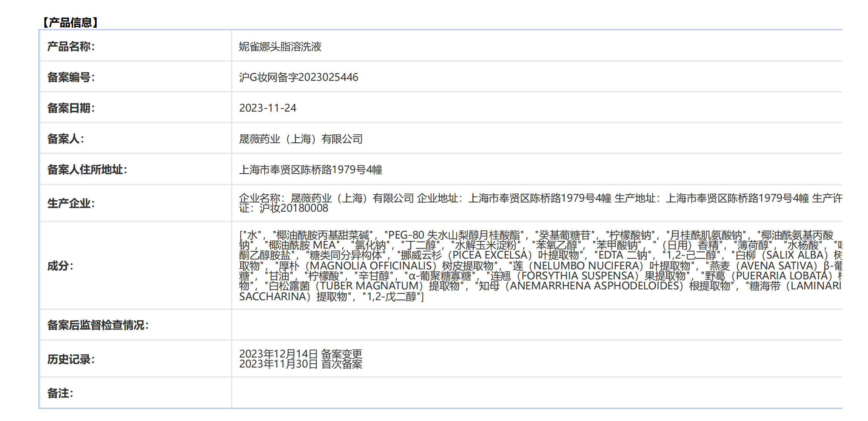Click the 备案人 label
868x421 pixels.
point(65,139)
